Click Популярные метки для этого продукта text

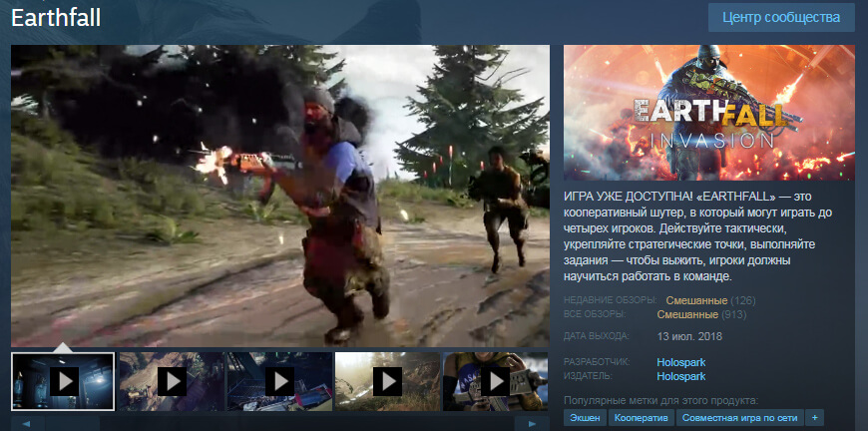(x=660, y=400)
